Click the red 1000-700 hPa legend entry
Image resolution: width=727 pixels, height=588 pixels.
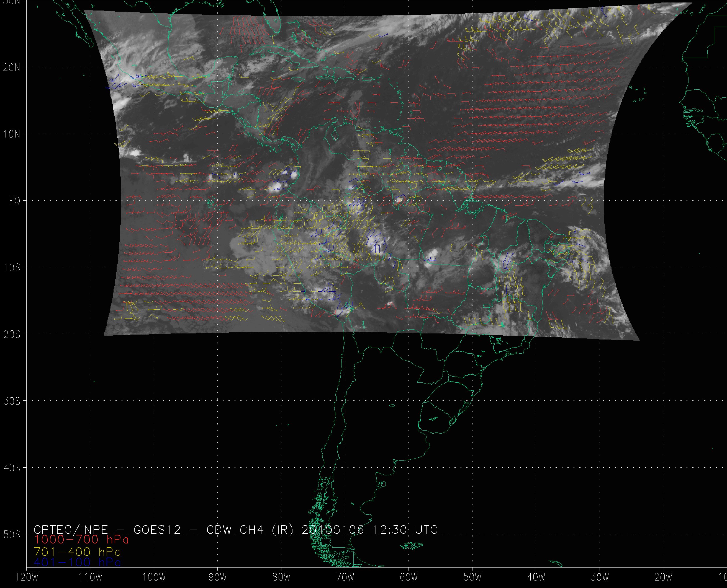click(x=81, y=539)
